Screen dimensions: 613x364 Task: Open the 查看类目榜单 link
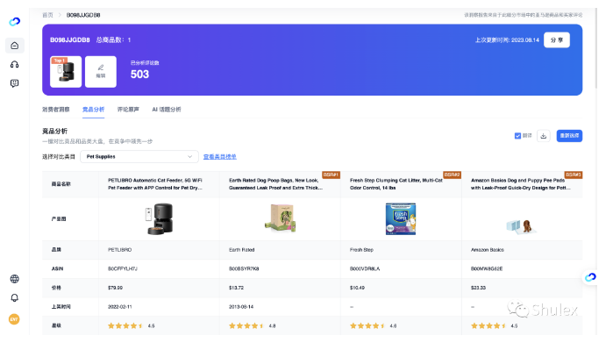pos(220,157)
